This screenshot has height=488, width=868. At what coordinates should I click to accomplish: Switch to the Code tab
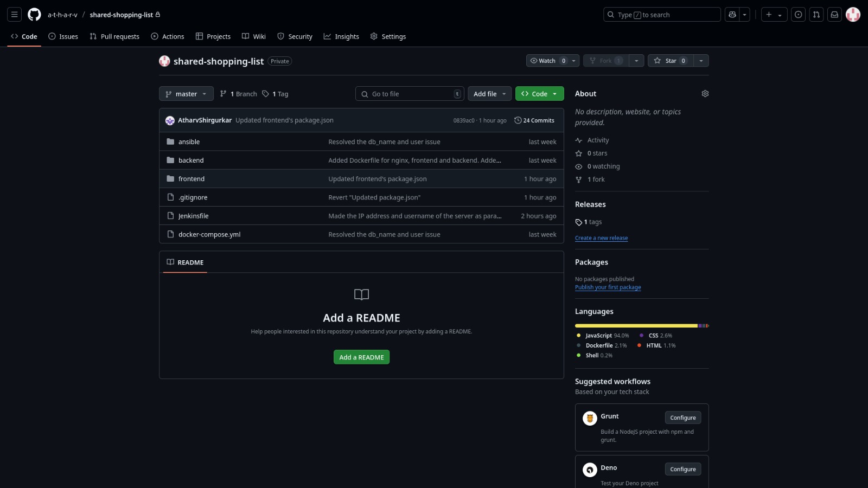[24, 36]
